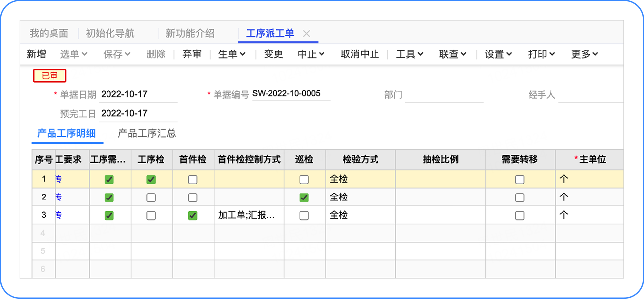Click the 加工单;汇报… cell in row 3
The width and height of the screenshot is (644, 299).
(249, 215)
